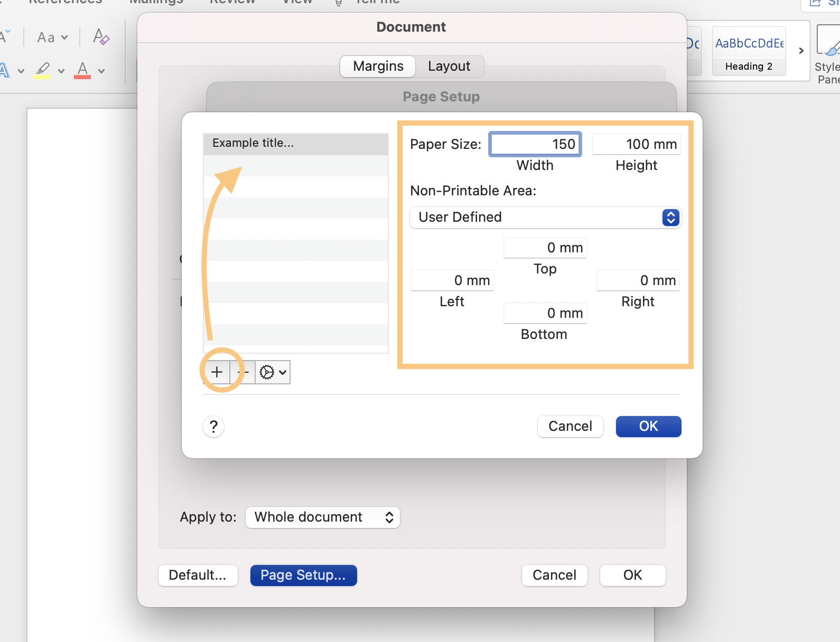Click the Left non-printable margin field
This screenshot has height=642, width=840.
click(x=452, y=281)
